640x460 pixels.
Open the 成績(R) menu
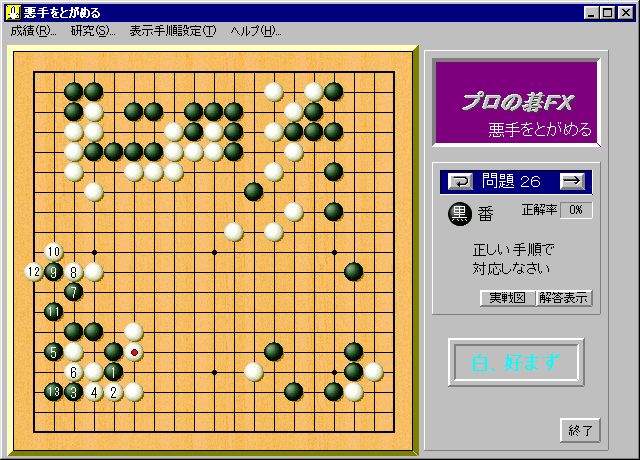coord(33,31)
